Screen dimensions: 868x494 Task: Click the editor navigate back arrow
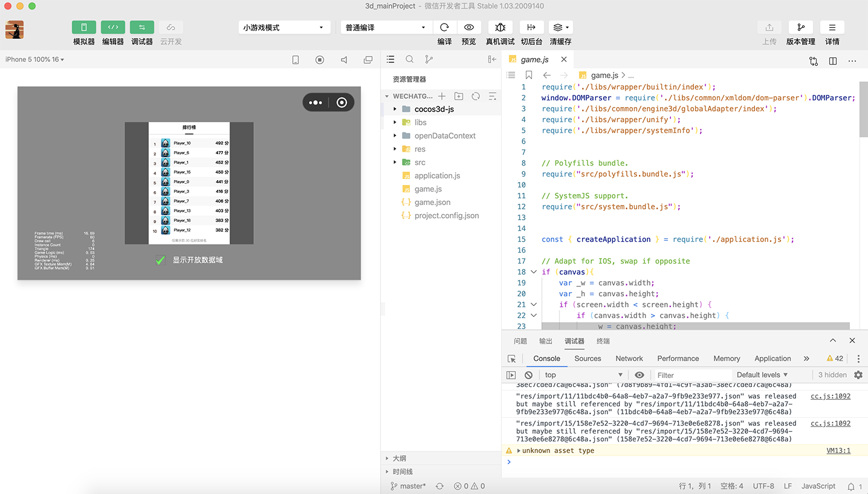pyautogui.click(x=547, y=75)
